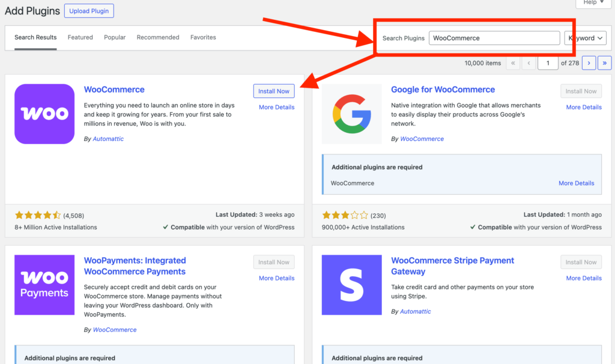Click the 'Add Plugins' page heading
615x364 pixels.
pyautogui.click(x=32, y=11)
